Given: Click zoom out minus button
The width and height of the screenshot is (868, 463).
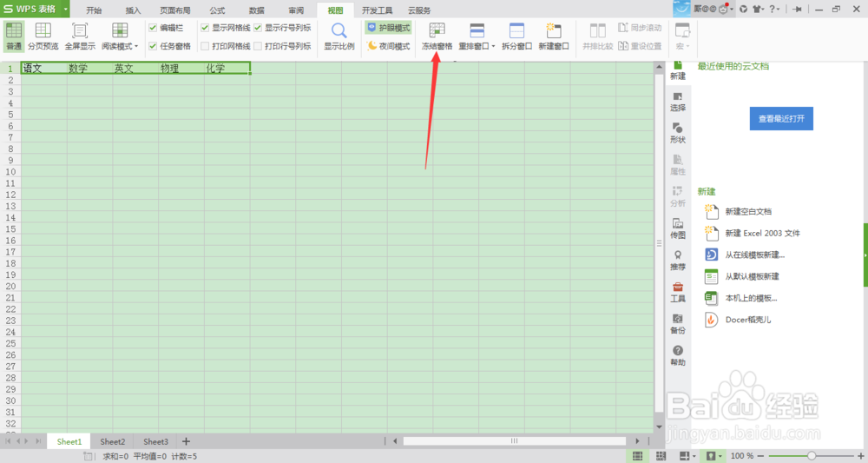Looking at the screenshot, I should pyautogui.click(x=760, y=456).
